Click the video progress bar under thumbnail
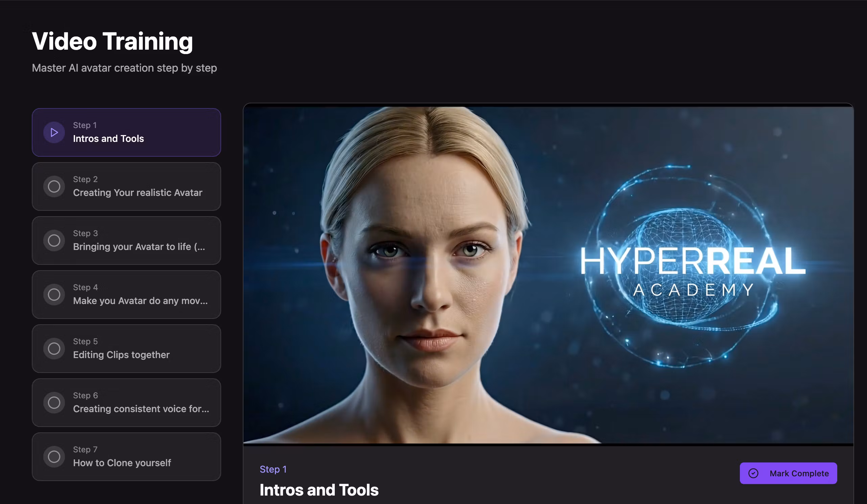The width and height of the screenshot is (867, 504). [x=548, y=445]
